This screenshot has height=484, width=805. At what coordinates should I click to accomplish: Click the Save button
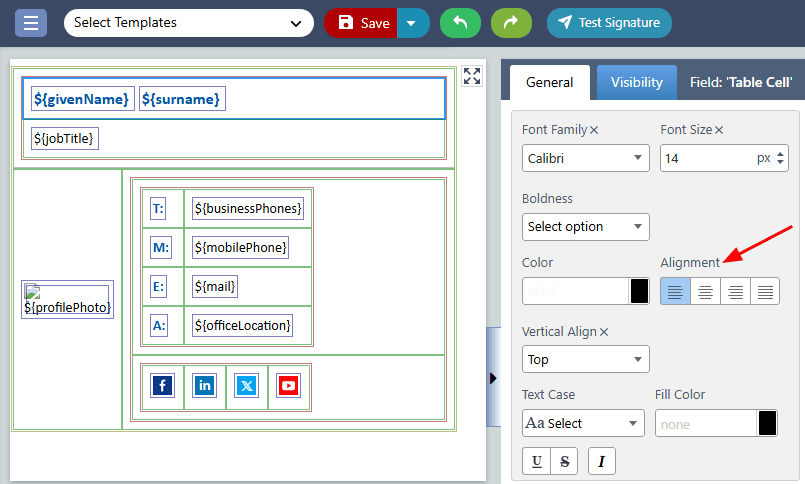[x=362, y=22]
